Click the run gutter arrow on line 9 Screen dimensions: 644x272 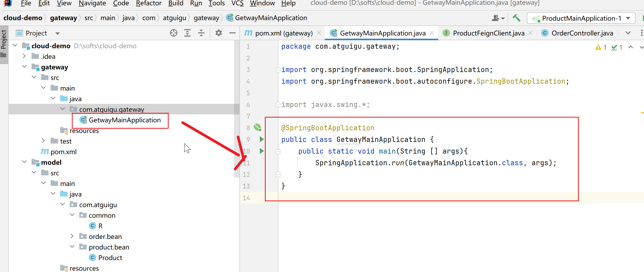coord(262,139)
